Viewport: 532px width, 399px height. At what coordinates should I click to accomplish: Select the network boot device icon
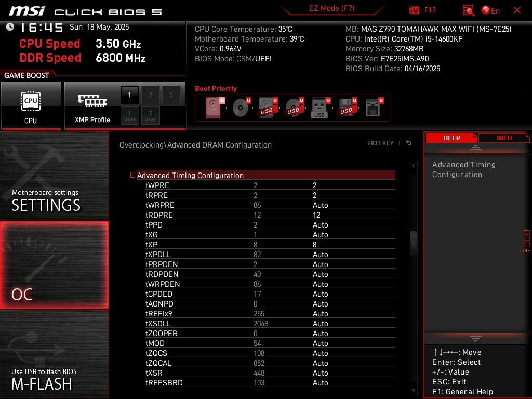374,108
